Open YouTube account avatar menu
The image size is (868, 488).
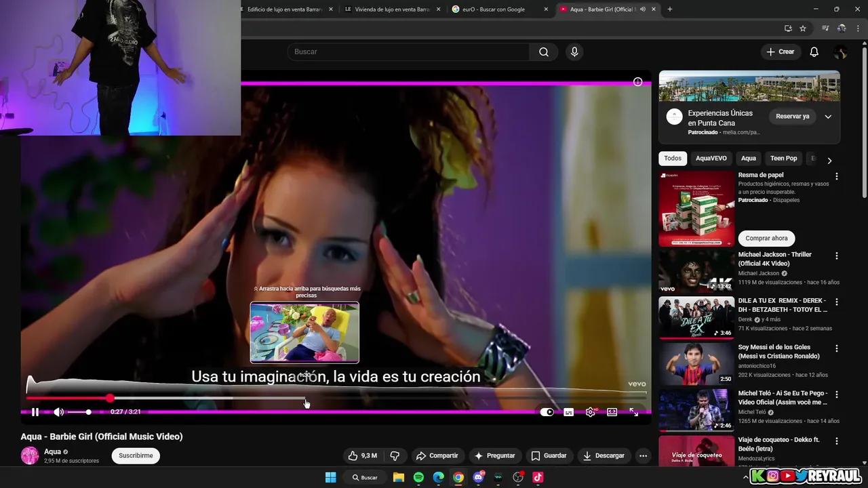[840, 52]
